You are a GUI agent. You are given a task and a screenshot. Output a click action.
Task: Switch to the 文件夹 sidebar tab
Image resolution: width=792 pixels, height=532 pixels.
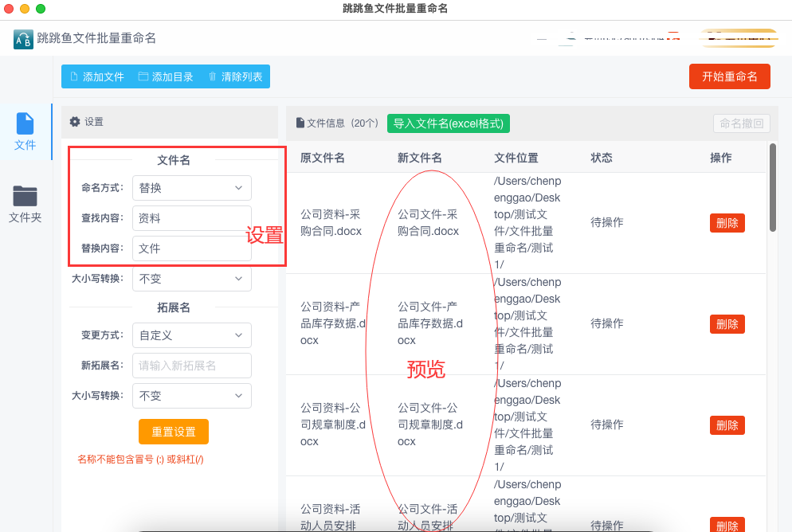coord(25,204)
